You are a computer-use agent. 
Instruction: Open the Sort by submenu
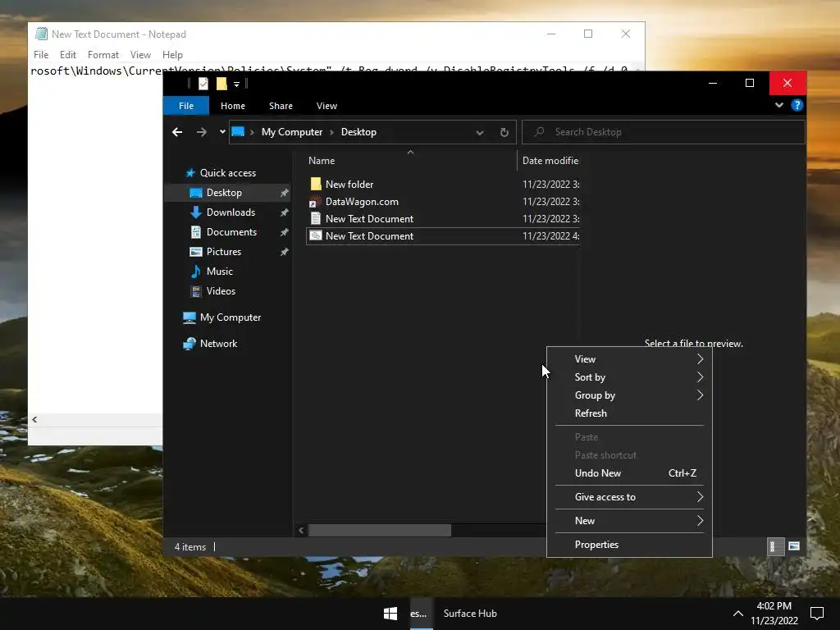coord(629,377)
